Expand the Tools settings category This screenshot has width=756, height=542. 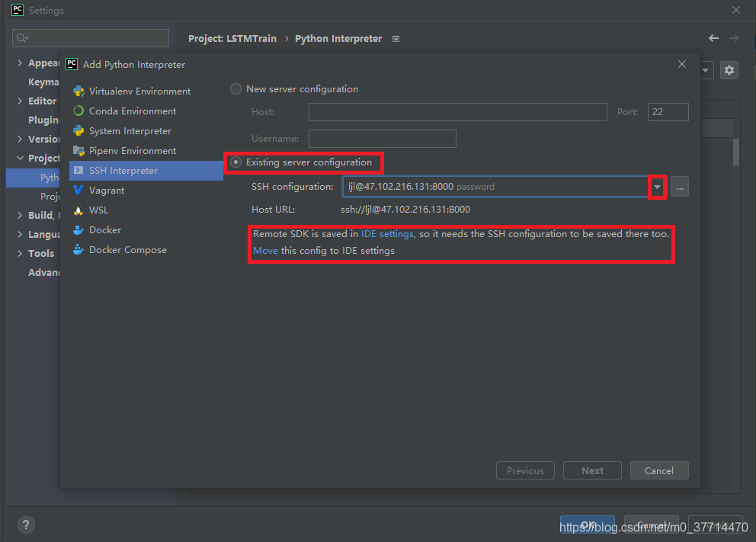click(20, 254)
